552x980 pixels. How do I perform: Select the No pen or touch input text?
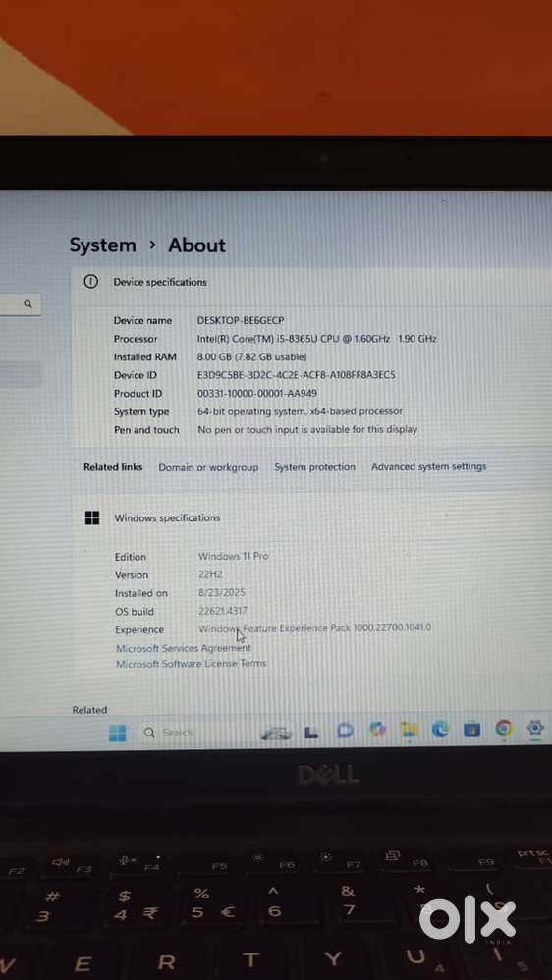pyautogui.click(x=307, y=429)
